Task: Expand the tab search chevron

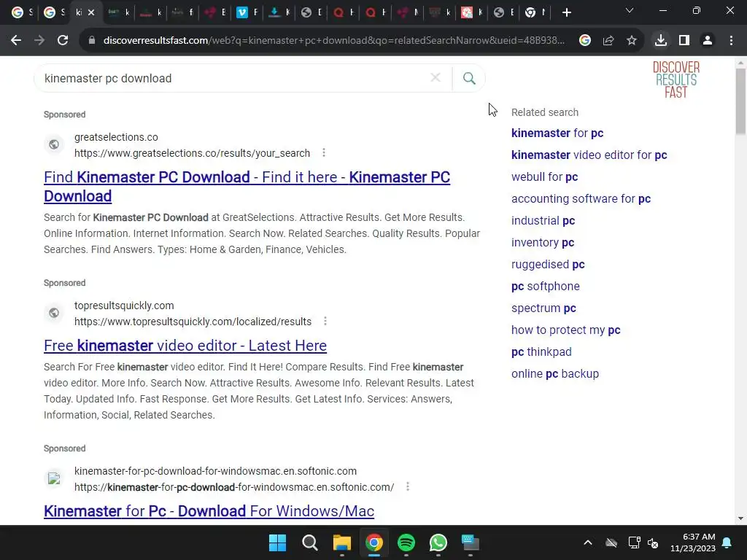Action: pos(630,10)
